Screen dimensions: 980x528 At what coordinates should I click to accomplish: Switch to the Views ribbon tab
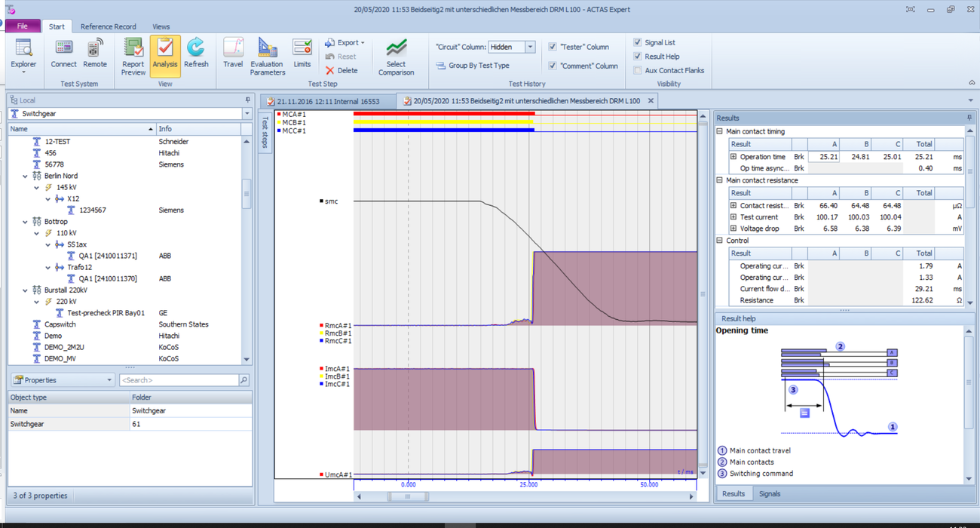click(x=161, y=26)
